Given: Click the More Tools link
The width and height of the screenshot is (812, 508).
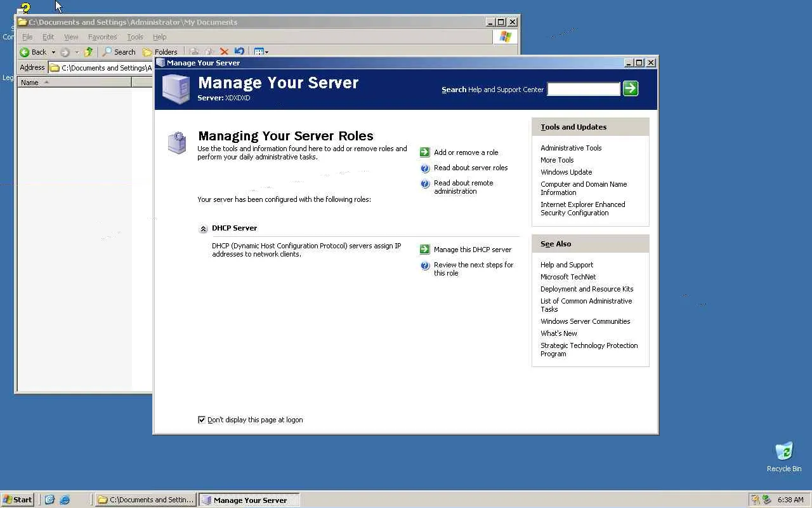Looking at the screenshot, I should coord(557,160).
